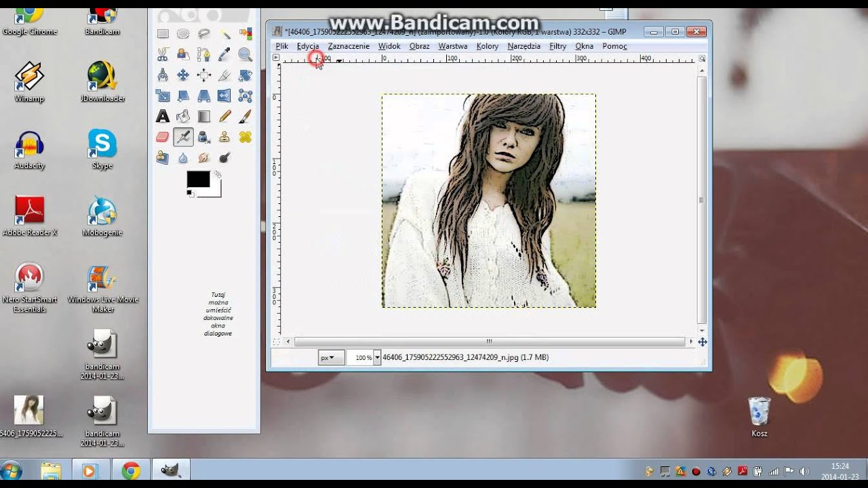Image resolution: width=868 pixels, height=488 pixels.
Task: Select the Free Select lasso tool
Action: pyautogui.click(x=204, y=34)
